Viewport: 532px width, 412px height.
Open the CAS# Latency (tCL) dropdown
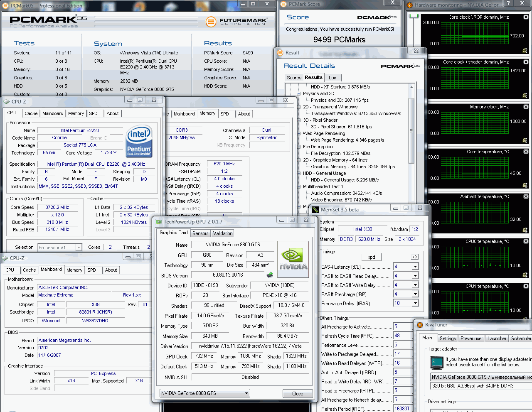tap(415, 267)
